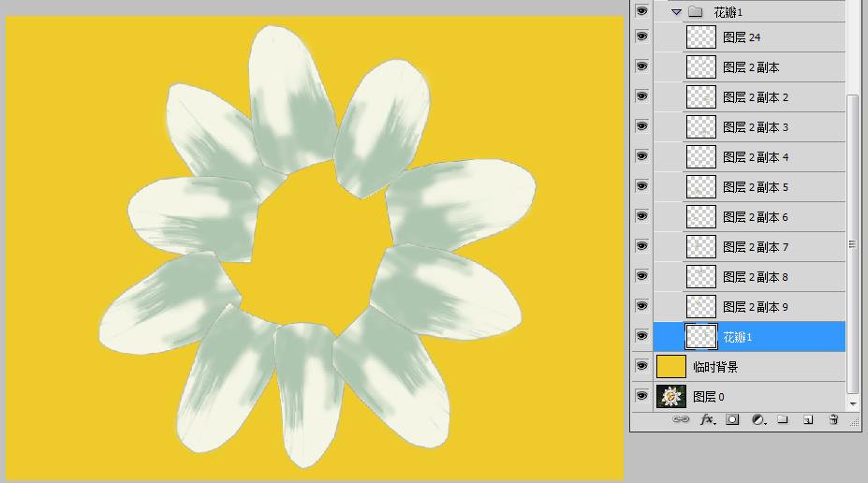868x483 pixels.
Task: Click the layers panel scroll down arrow
Action: click(852, 403)
